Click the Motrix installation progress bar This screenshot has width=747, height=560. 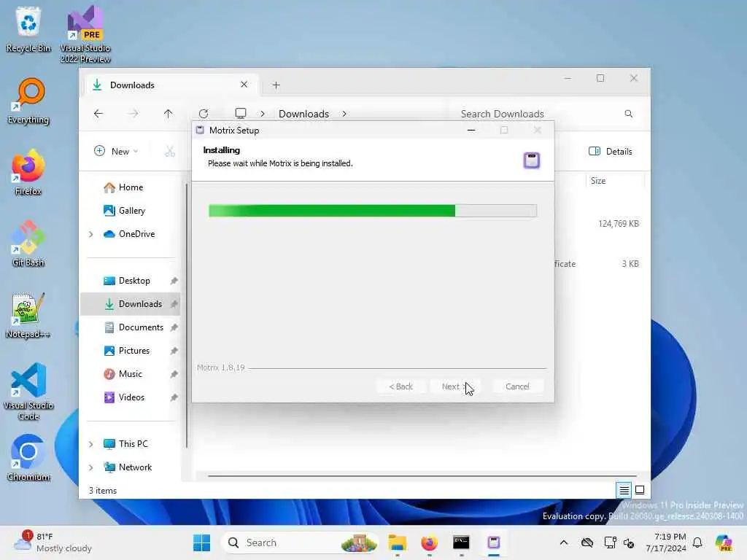pyautogui.click(x=373, y=211)
